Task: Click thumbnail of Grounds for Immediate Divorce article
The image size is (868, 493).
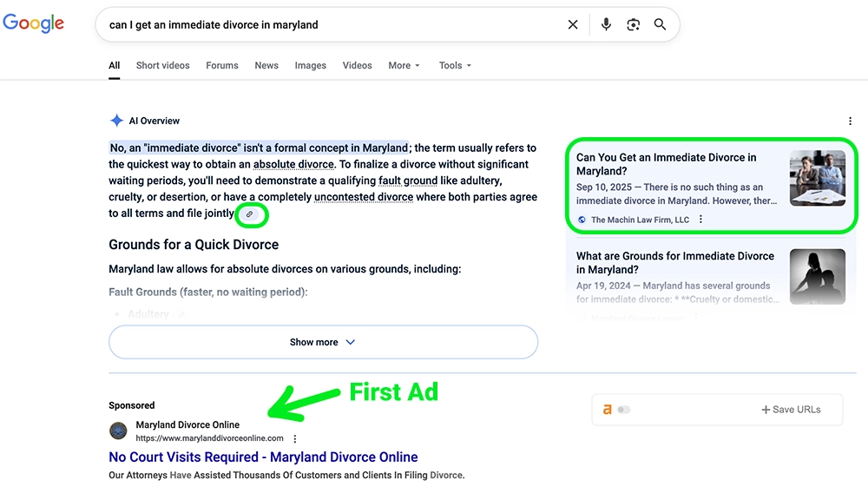Action: click(x=817, y=277)
